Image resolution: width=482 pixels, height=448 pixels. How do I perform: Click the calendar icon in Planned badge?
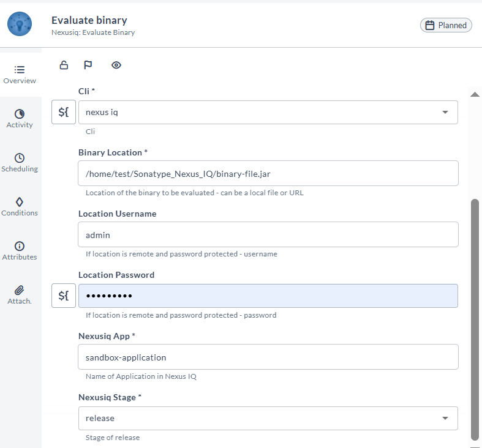[x=430, y=25]
